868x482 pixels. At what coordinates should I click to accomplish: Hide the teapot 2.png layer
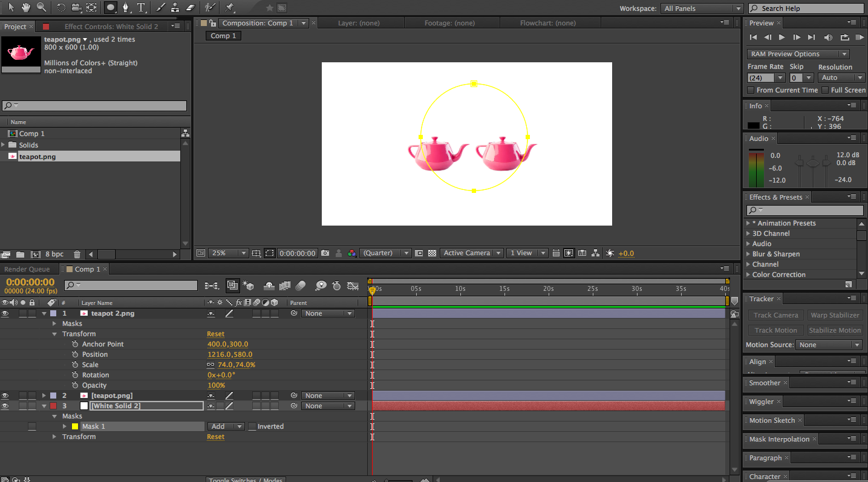point(5,313)
